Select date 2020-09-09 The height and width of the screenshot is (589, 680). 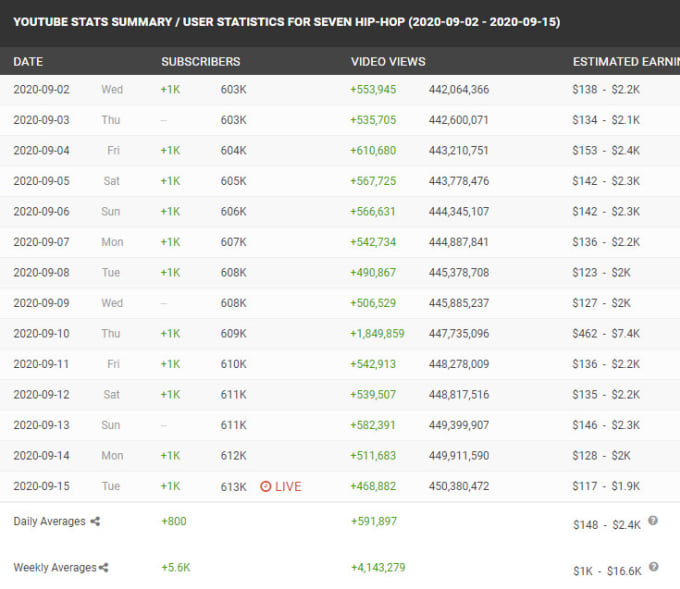click(x=41, y=303)
